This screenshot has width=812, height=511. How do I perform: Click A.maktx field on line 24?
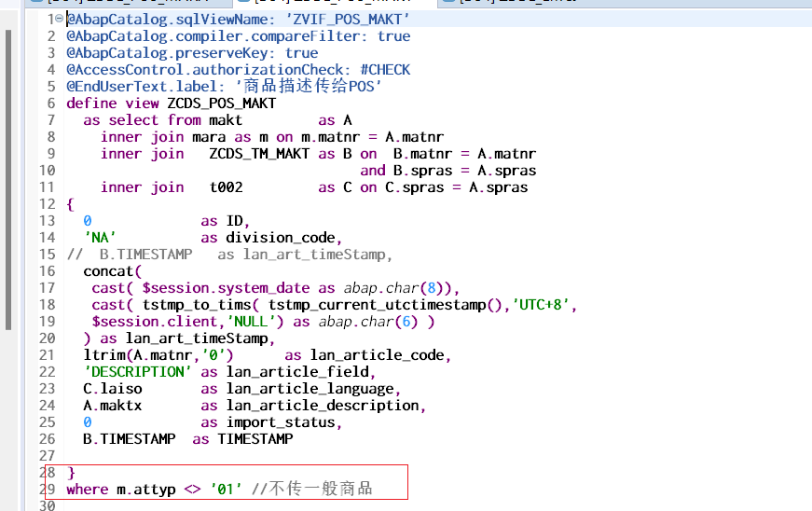coord(113,406)
